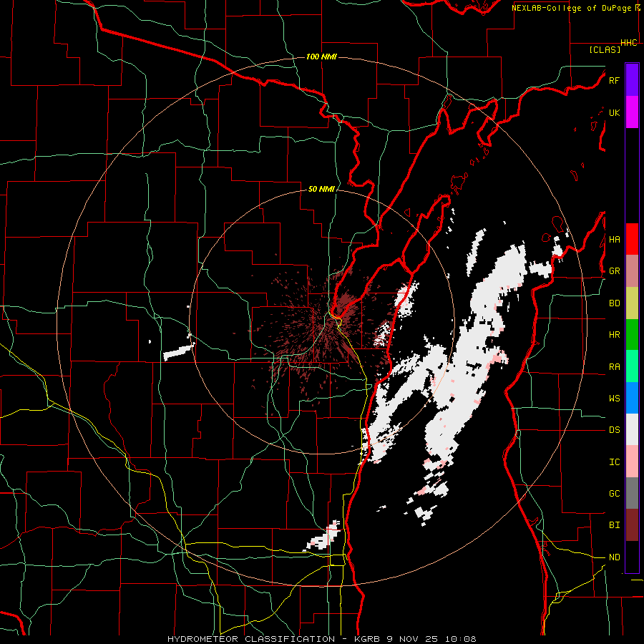Click the HHC product label
Viewport: 644px width, 644px height.
coord(629,43)
